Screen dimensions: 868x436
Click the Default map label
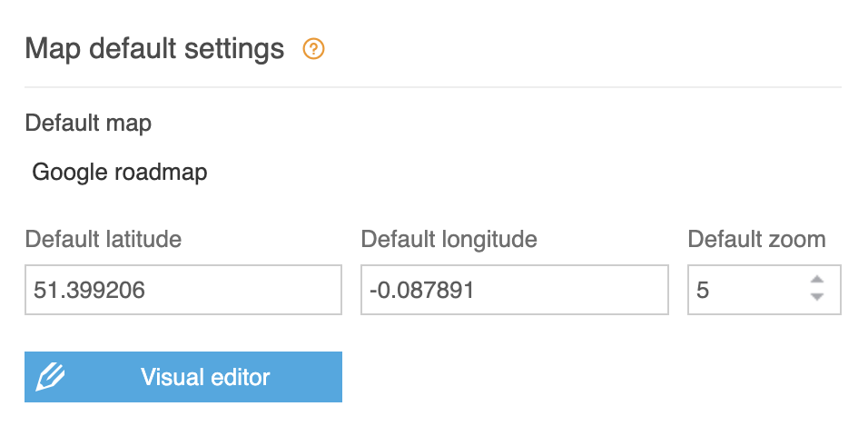point(89,123)
